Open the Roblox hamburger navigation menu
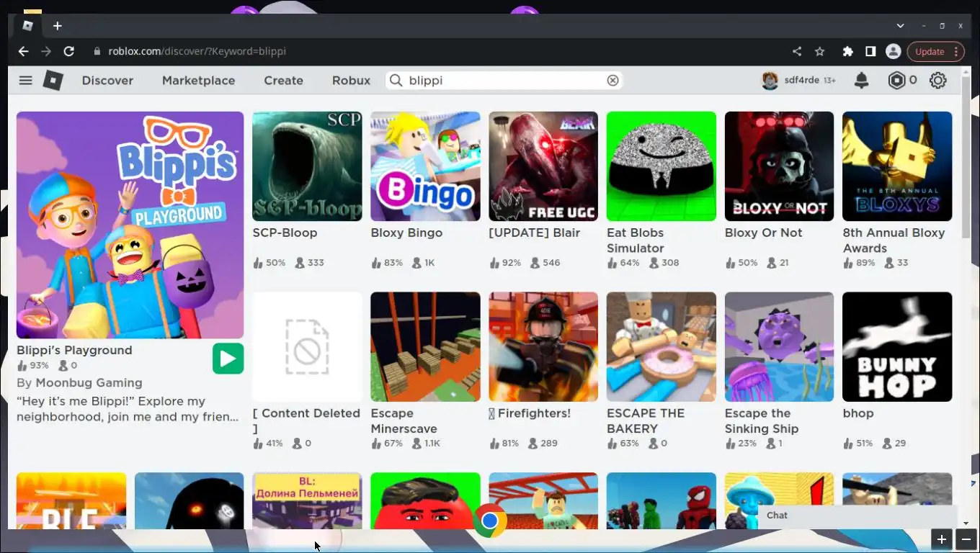 click(26, 80)
